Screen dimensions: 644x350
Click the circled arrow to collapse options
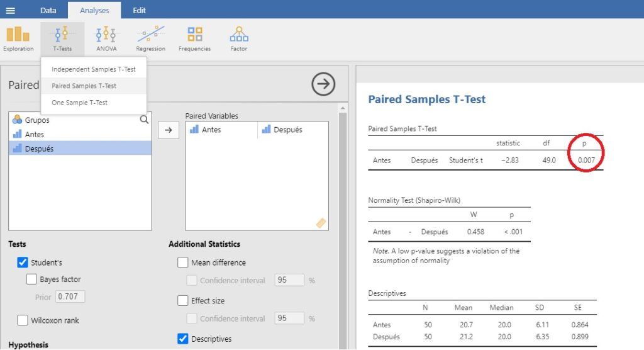(323, 84)
